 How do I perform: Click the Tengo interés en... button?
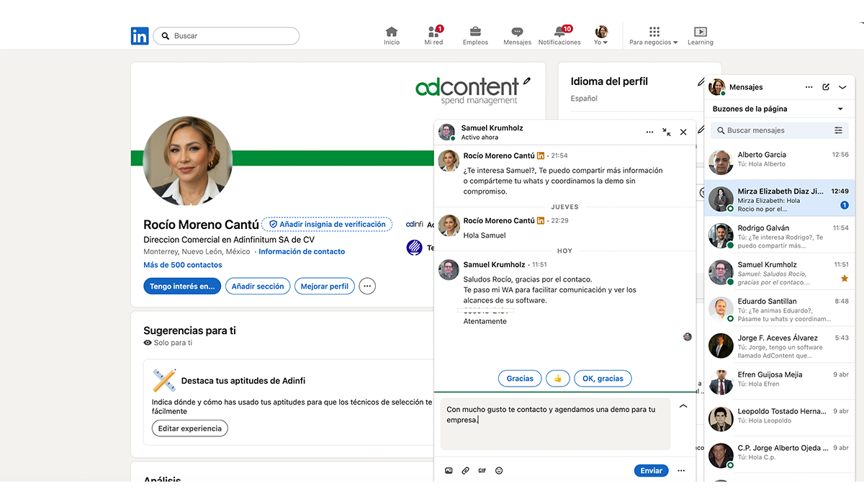[x=182, y=287]
